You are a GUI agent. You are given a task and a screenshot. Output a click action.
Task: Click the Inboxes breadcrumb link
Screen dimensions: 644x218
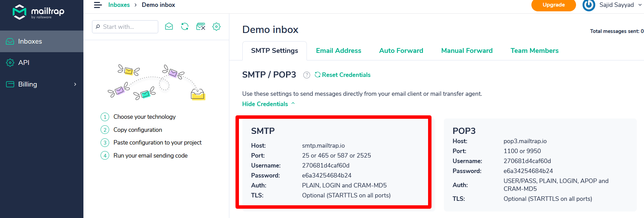click(x=119, y=5)
